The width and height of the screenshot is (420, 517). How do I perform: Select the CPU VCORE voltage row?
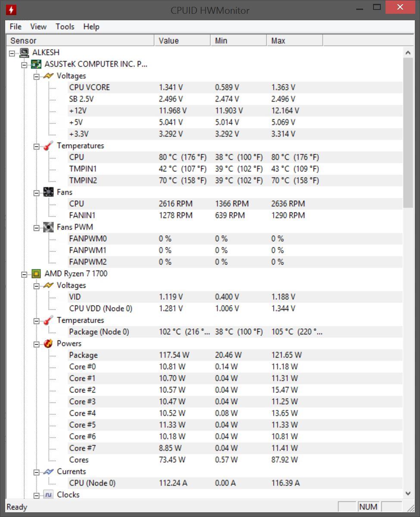pos(90,87)
